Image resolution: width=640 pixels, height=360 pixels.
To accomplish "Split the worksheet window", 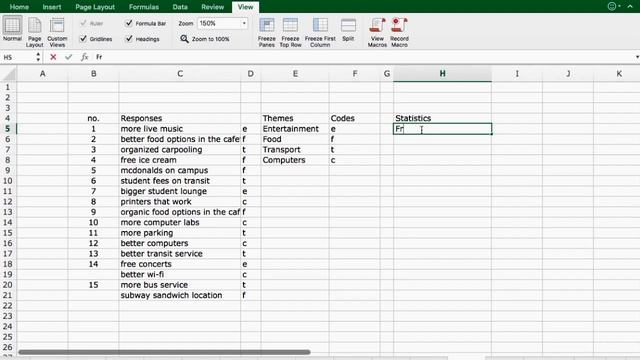I will 348,29.
